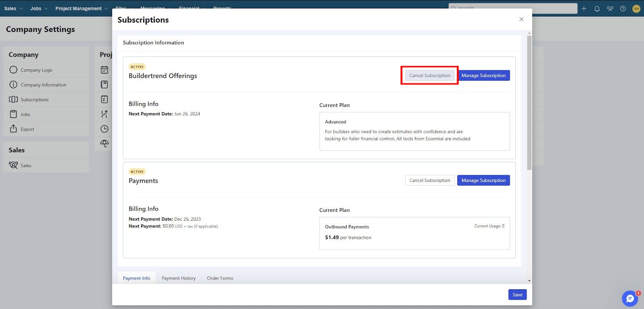Click the Save button
Image resolution: width=644 pixels, height=309 pixels.
click(517, 294)
